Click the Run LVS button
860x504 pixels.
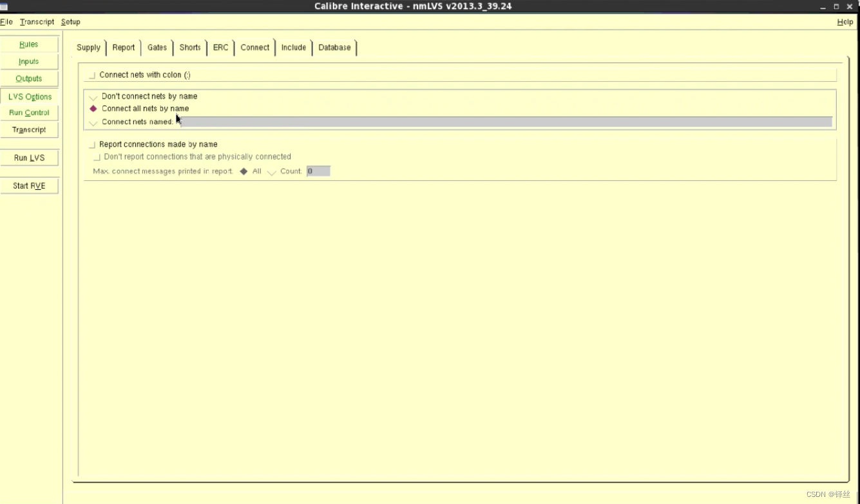(x=29, y=158)
